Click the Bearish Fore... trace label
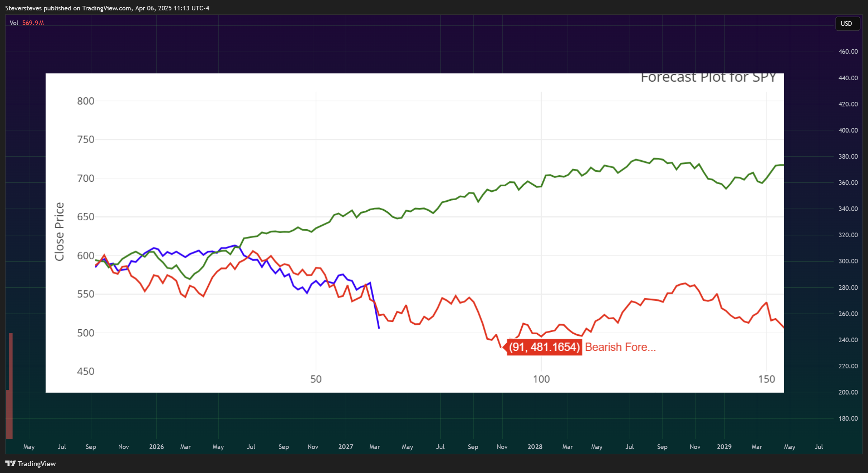 [x=620, y=347]
